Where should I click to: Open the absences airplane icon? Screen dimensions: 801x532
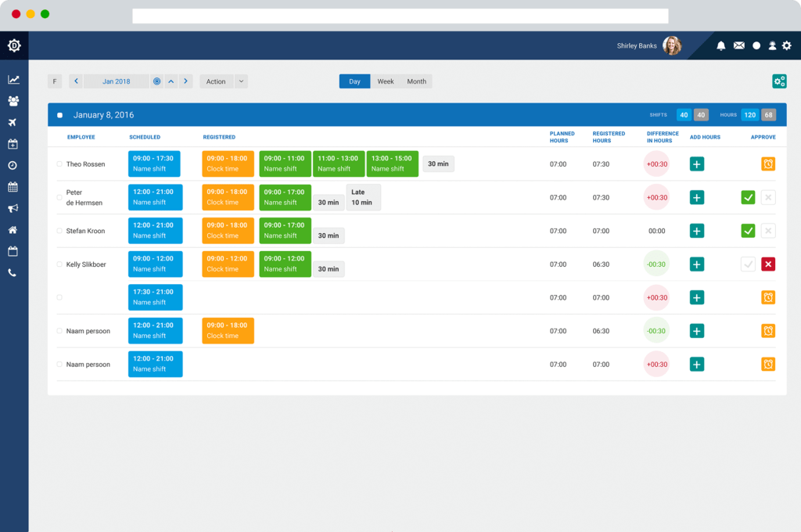tap(13, 122)
